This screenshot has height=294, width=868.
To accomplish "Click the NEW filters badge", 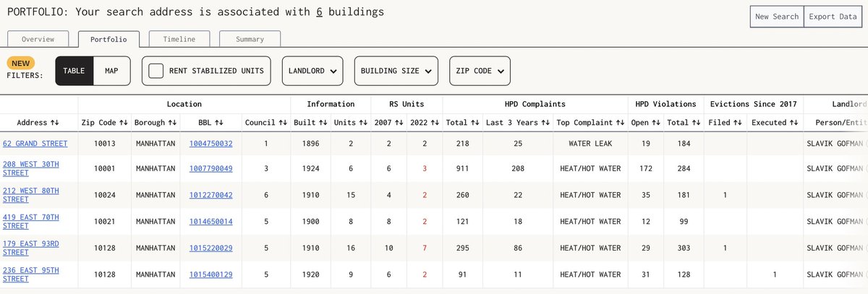I will tap(20, 63).
